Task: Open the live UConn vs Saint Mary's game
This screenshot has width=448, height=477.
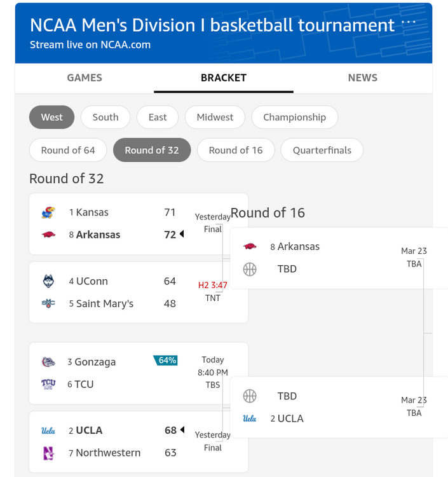Action: pyautogui.click(x=138, y=293)
